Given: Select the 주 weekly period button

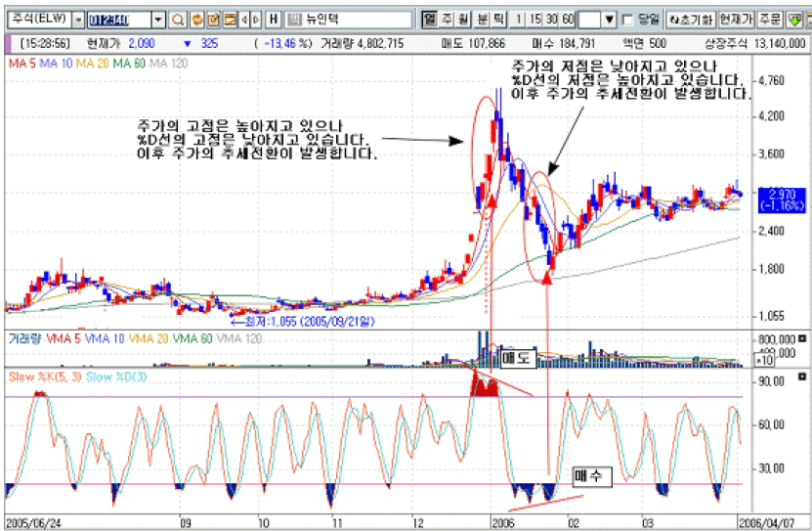Looking at the screenshot, I should [446, 20].
